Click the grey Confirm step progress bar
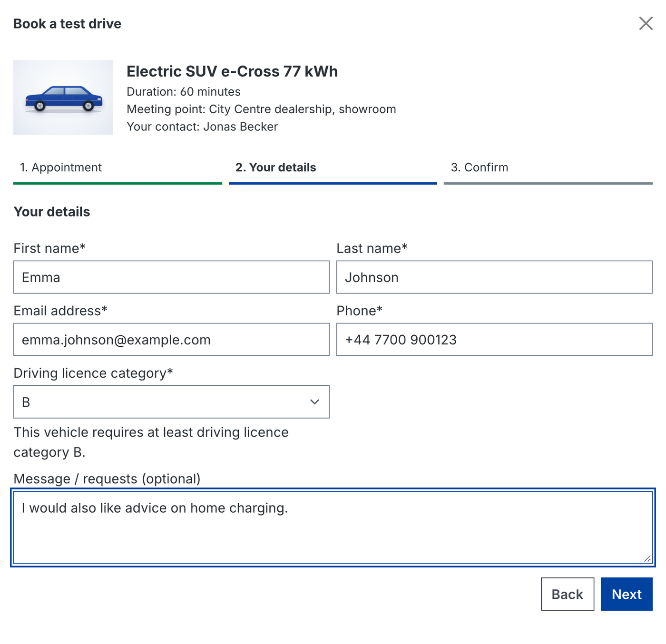 click(548, 183)
